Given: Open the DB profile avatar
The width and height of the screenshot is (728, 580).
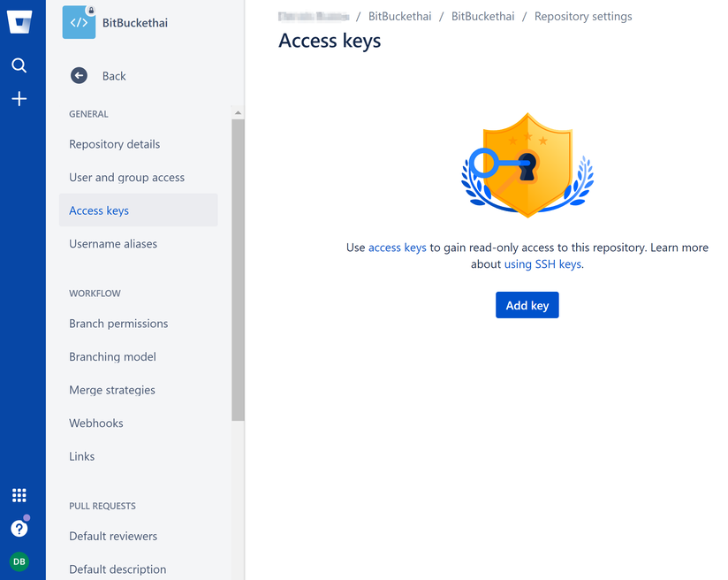Looking at the screenshot, I should click(x=19, y=561).
